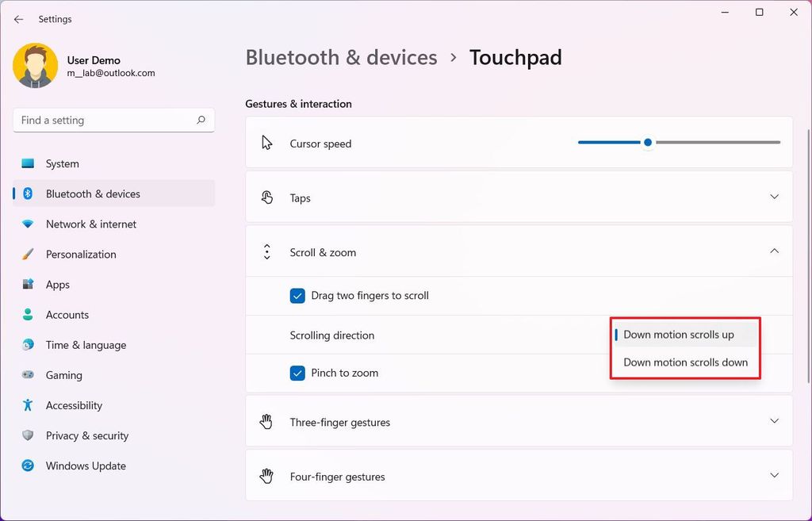Click the Windows Update icon
The image size is (812, 521).
pos(26,465)
